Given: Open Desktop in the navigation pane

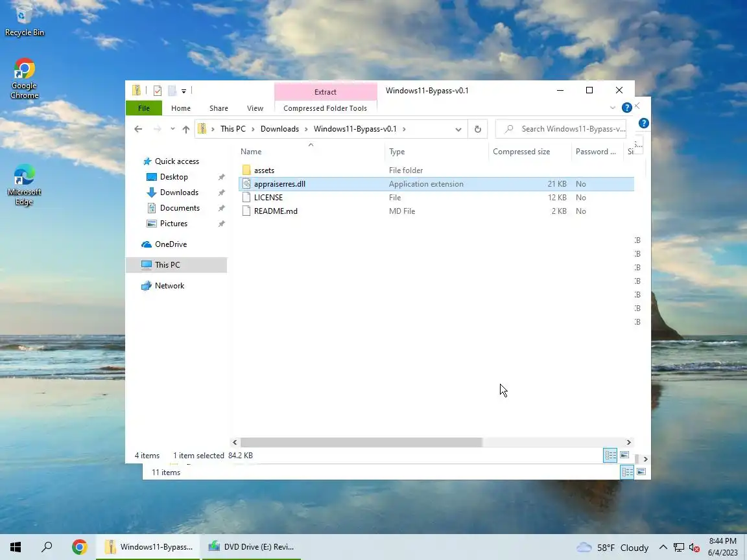Looking at the screenshot, I should coord(174,177).
